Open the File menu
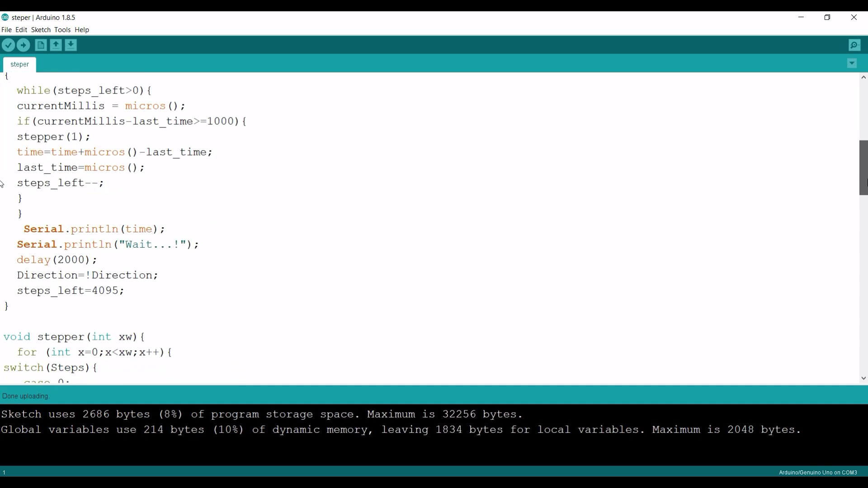 pos(6,30)
